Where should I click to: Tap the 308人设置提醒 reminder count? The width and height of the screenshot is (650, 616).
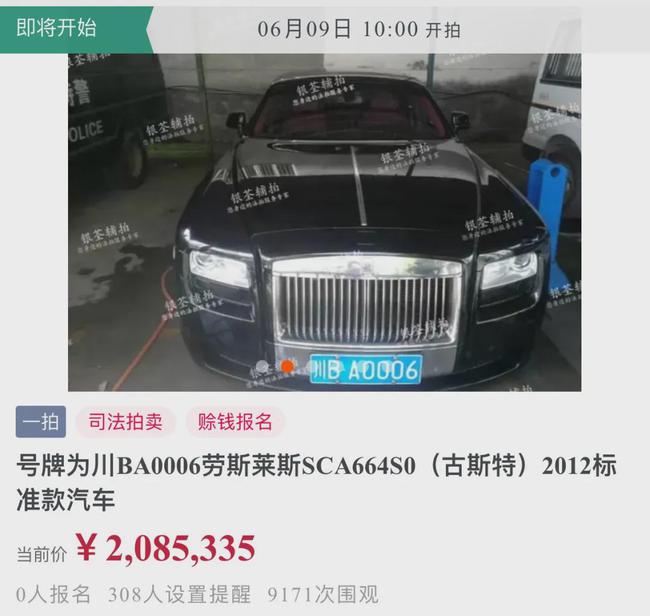(179, 595)
